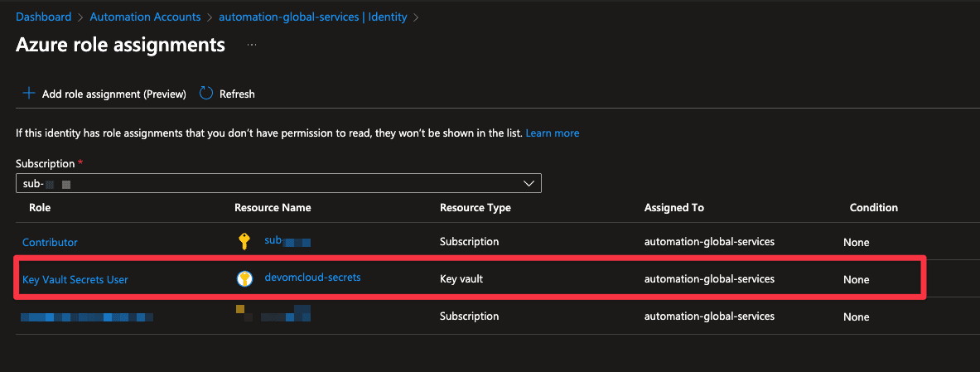
Task: Click None condition in Contributor row
Action: point(857,243)
